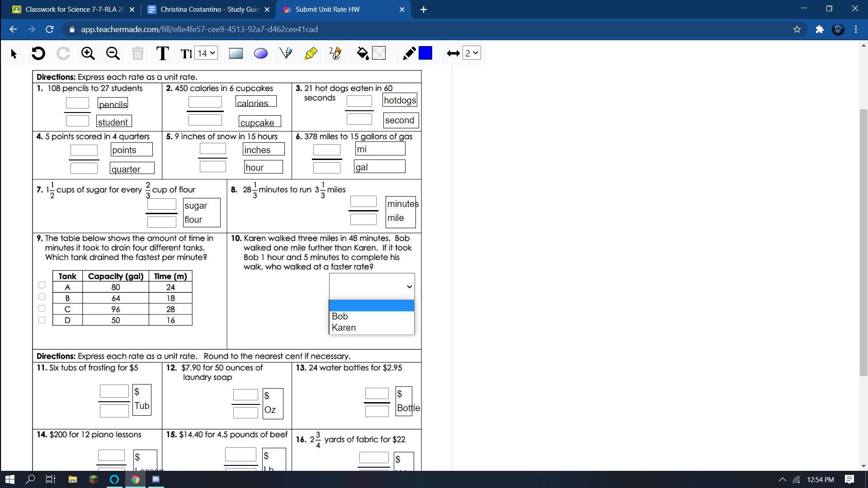Select the rectangle shape tool
Image resolution: width=868 pixels, height=488 pixels.
pos(236,53)
